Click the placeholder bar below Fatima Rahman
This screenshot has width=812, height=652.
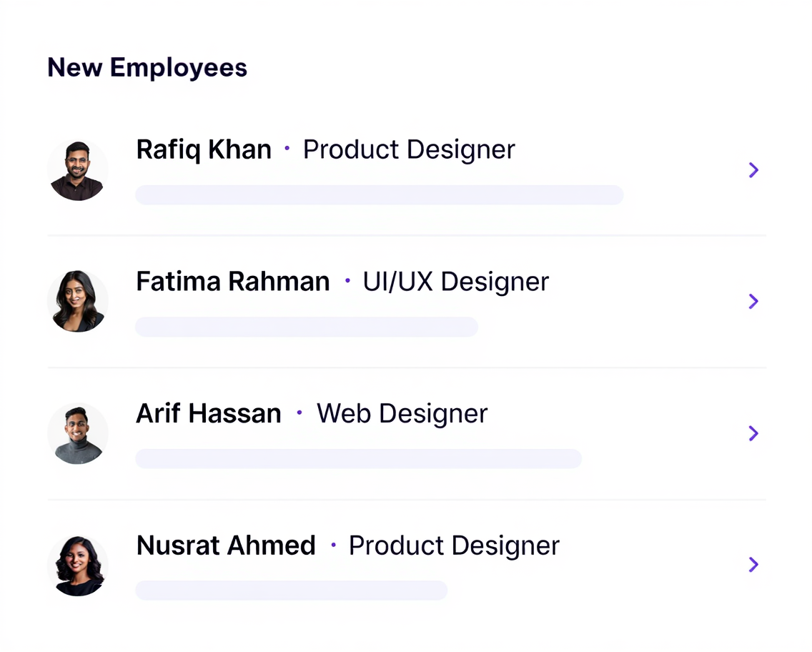(x=306, y=327)
